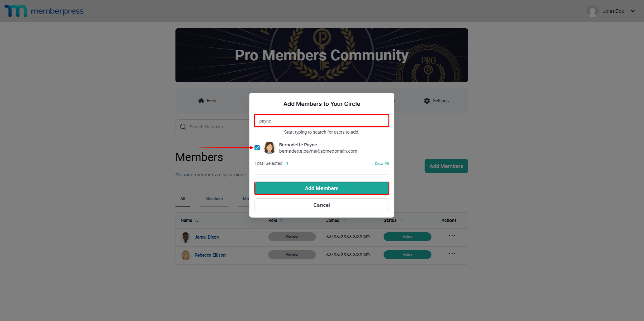This screenshot has height=321, width=644.
Task: Click the MemberPress logo icon
Action: click(16, 11)
